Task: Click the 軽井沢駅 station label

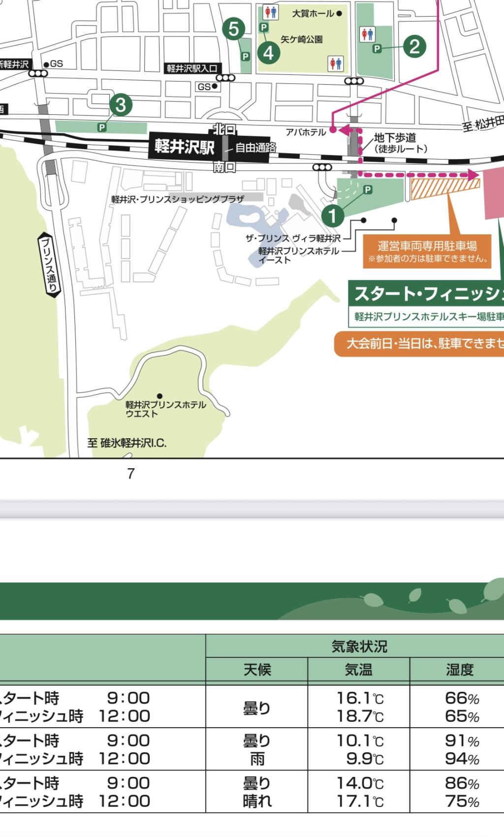Action: (x=185, y=147)
